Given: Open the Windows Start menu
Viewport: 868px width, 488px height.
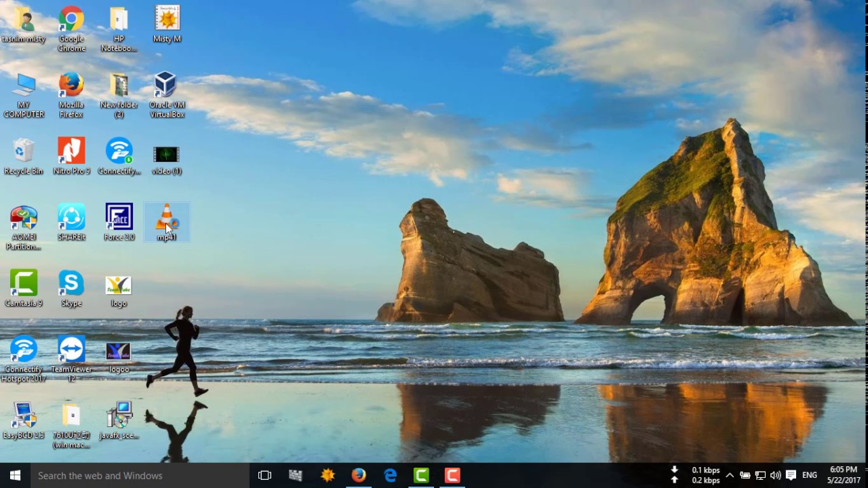Looking at the screenshot, I should click(15, 475).
